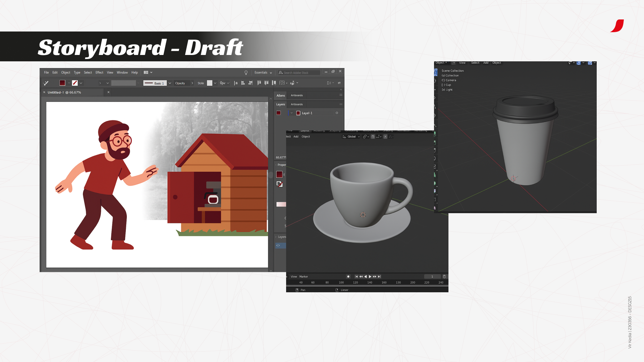
Task: Jump to start frame in timeline
Action: click(357, 277)
